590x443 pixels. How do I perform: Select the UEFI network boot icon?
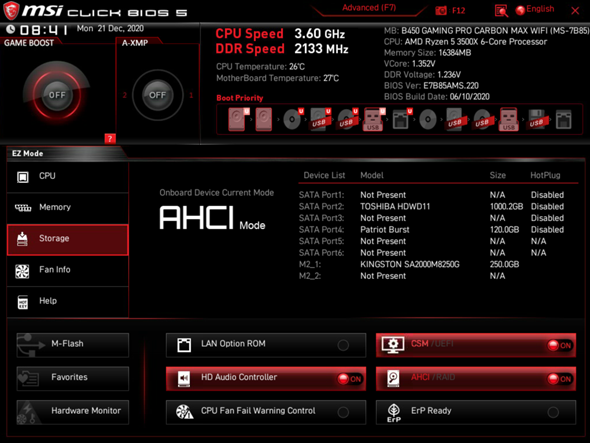pos(402,119)
